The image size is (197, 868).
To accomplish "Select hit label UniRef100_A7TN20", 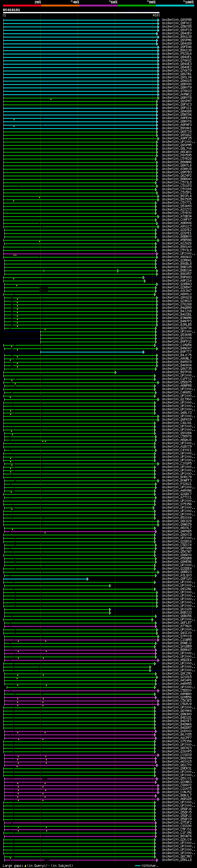I will point(177,626).
